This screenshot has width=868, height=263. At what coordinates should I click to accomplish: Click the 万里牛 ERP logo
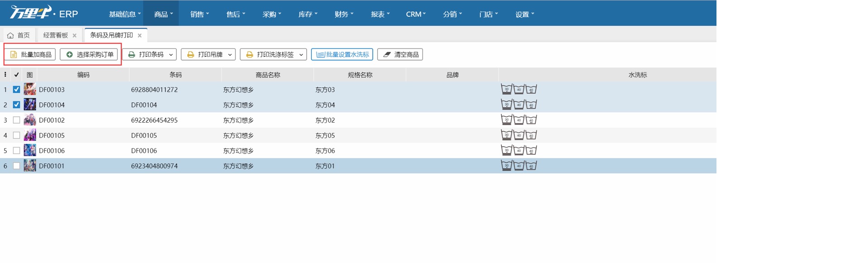point(44,13)
